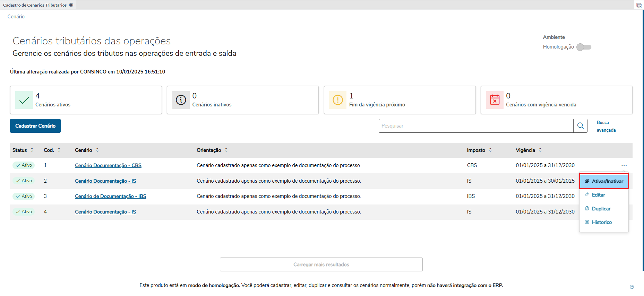The height and width of the screenshot is (296, 644).
Task: Close the Cadastro de Cenários Tributários tab
Action: tap(71, 5)
